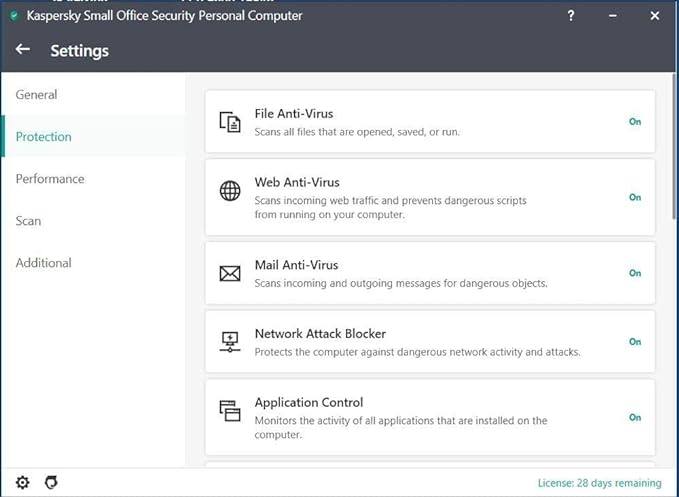Toggle Mail Anti-Virus On status
Viewport: 679px width, 497px height.
tap(635, 273)
